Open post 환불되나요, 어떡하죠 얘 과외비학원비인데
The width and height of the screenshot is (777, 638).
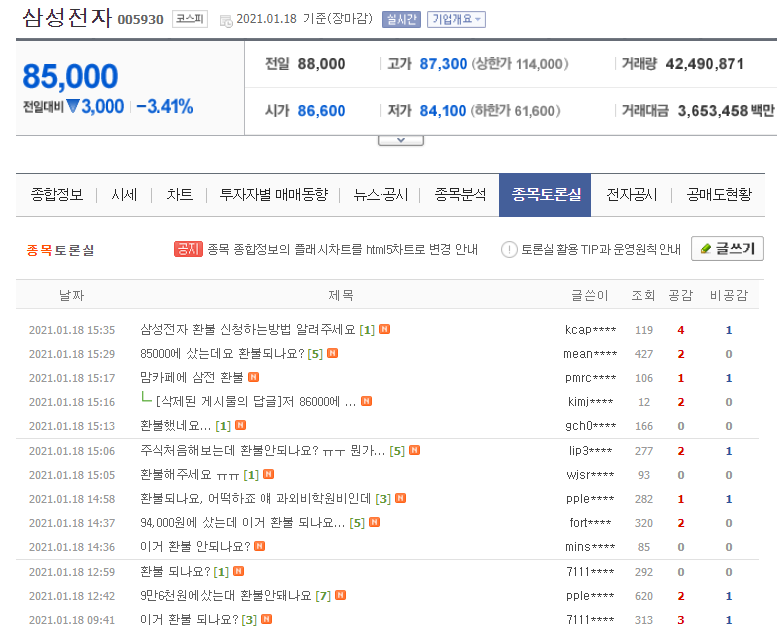[256, 499]
